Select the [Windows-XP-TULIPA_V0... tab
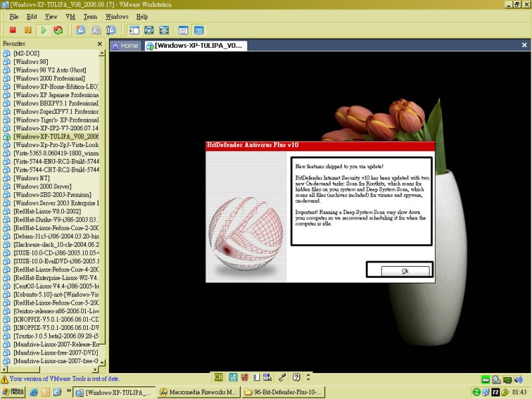This screenshot has width=532, height=399. click(196, 46)
